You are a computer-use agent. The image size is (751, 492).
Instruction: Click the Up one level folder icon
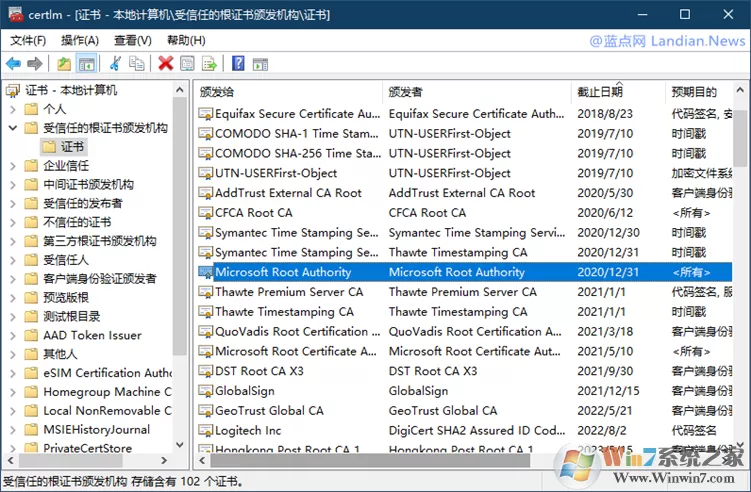pyautogui.click(x=64, y=63)
